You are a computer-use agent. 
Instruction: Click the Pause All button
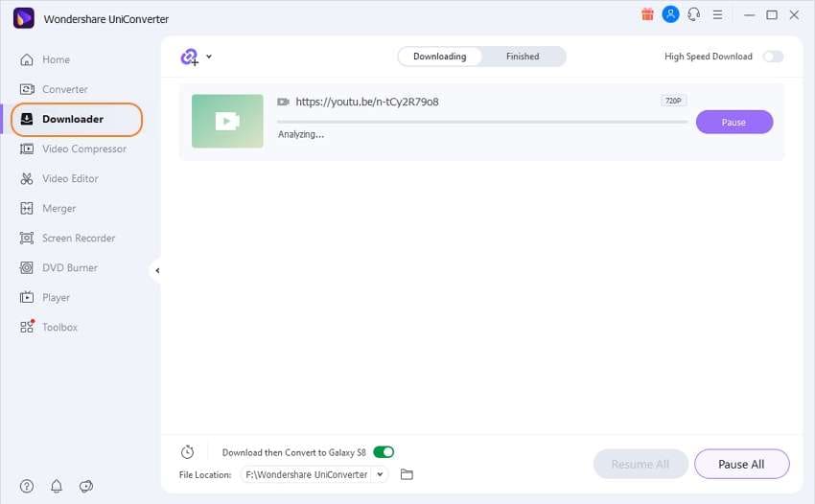click(741, 464)
